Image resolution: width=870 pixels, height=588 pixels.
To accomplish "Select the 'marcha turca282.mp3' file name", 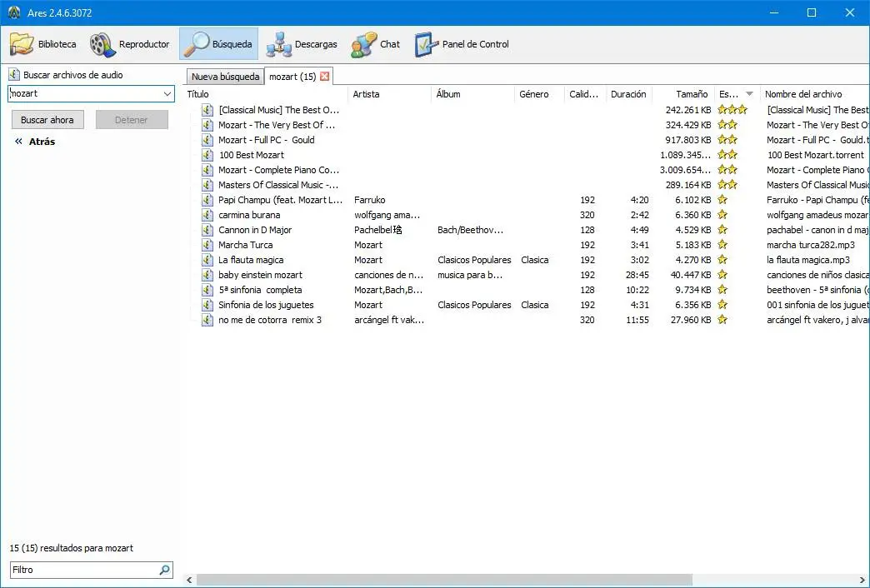I will click(811, 245).
